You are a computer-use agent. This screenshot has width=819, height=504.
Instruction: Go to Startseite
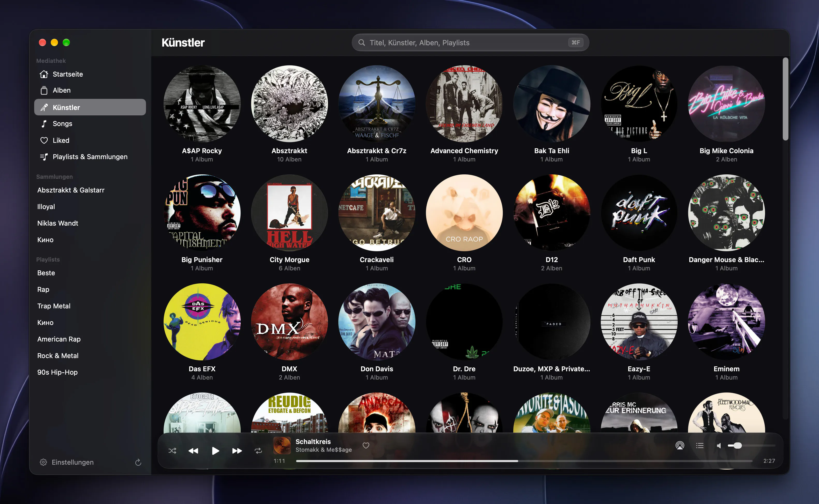pyautogui.click(x=90, y=74)
